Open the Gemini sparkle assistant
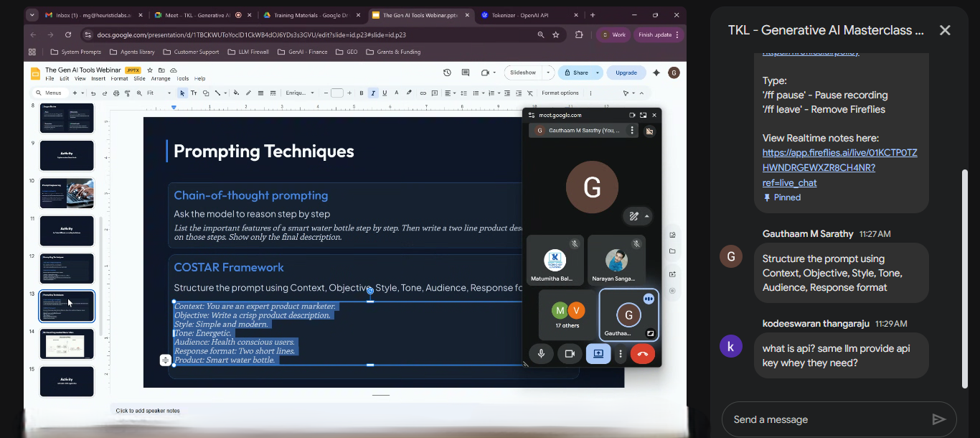 (x=656, y=73)
